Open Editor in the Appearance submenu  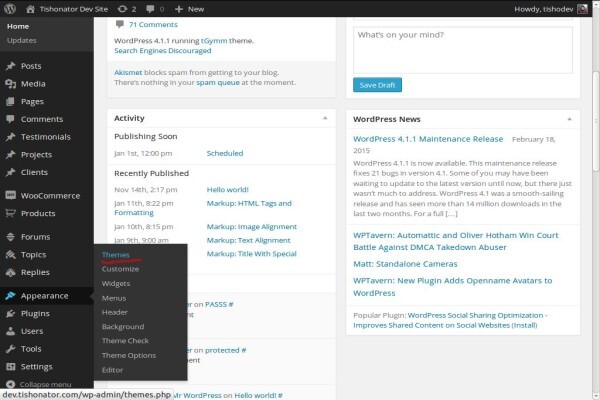pyautogui.click(x=112, y=370)
